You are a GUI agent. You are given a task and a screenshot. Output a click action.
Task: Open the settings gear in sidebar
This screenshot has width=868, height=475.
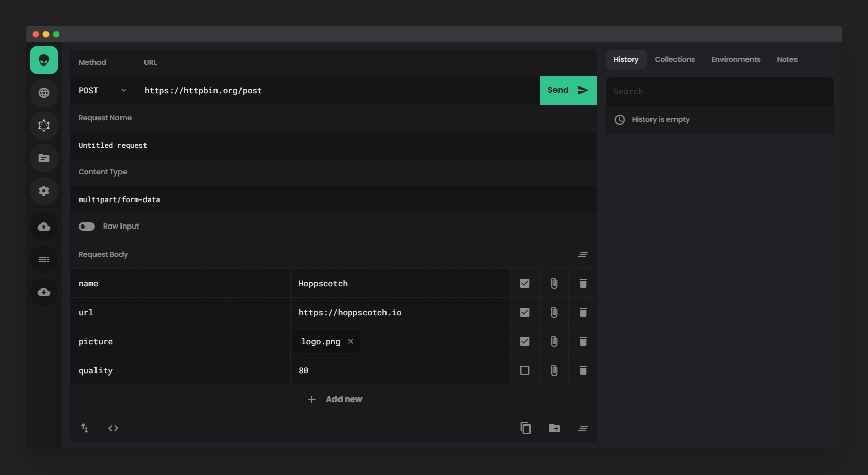click(44, 191)
